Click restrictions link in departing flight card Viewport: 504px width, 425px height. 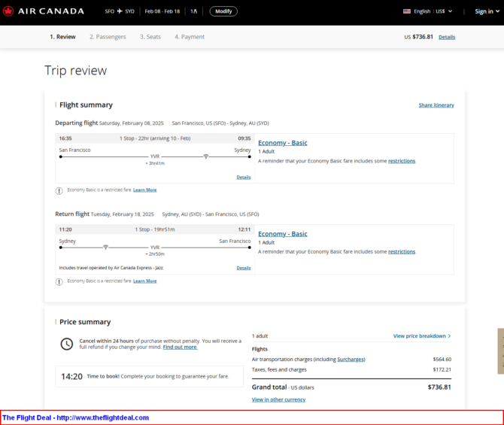point(402,161)
